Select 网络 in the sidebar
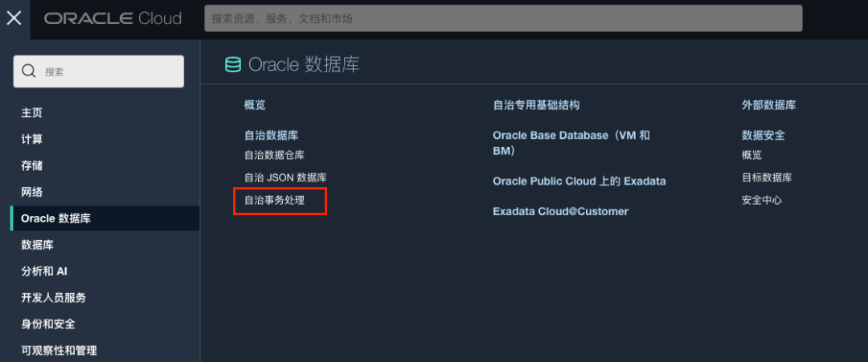The height and width of the screenshot is (362, 868). 32,193
